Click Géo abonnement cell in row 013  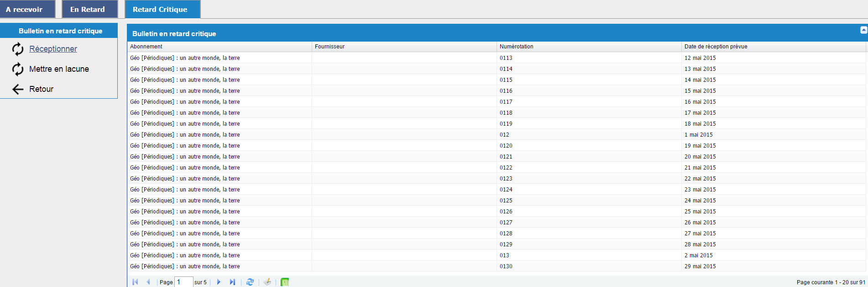point(220,255)
